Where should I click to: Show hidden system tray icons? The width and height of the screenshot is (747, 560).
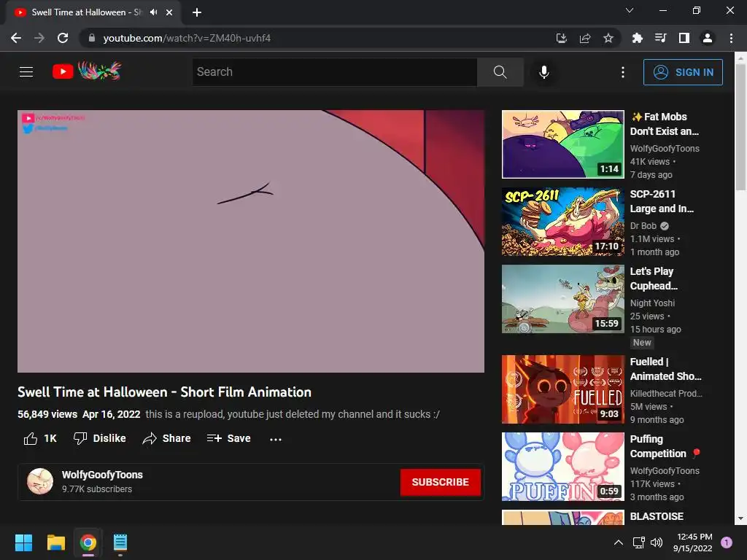point(618,542)
